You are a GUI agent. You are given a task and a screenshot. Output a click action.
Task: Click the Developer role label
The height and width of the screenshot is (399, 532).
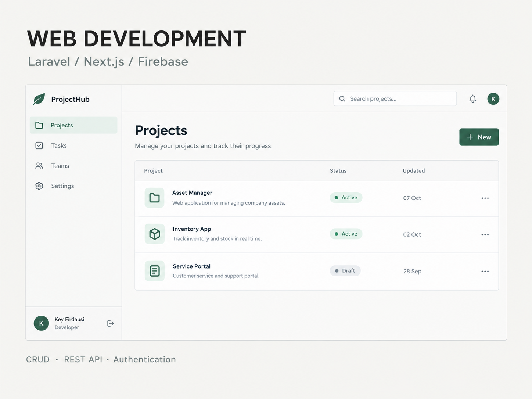click(x=66, y=327)
